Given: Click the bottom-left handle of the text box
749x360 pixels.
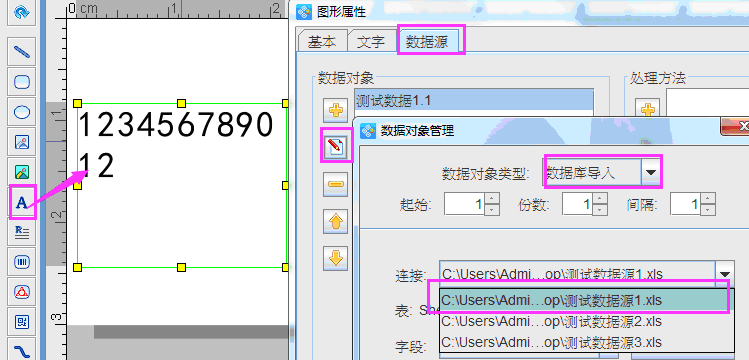Looking at the screenshot, I should (78, 267).
